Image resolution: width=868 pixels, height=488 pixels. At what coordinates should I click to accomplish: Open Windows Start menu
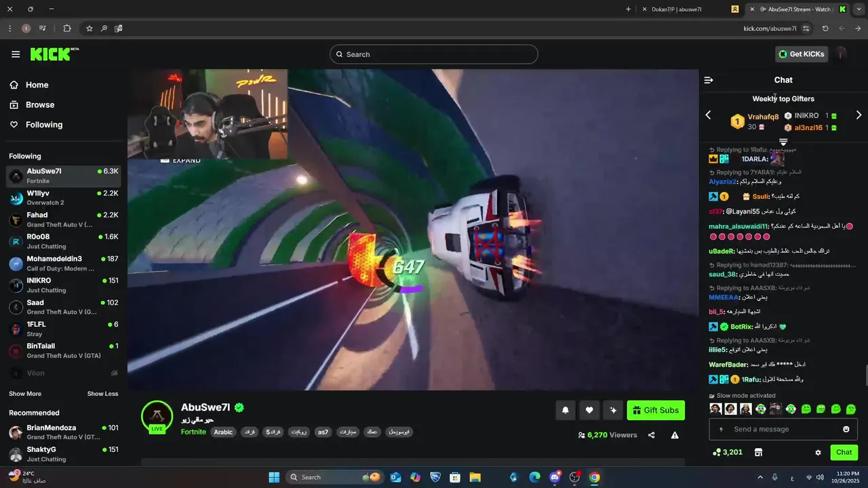coord(274,477)
